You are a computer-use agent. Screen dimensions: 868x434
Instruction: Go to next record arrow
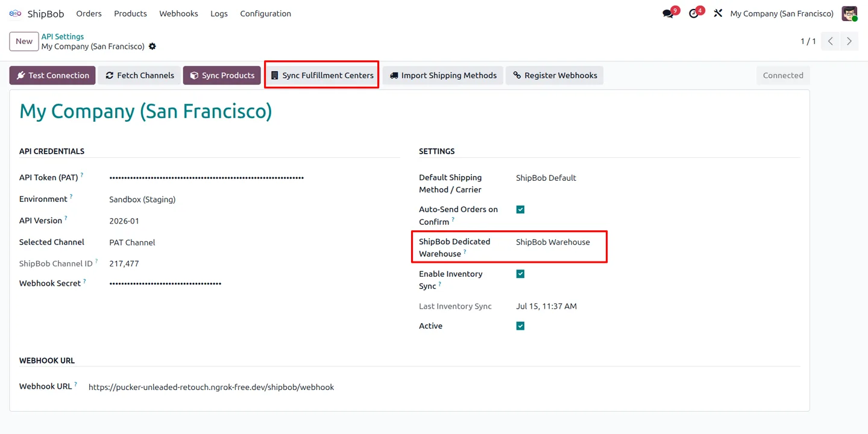[x=849, y=41]
